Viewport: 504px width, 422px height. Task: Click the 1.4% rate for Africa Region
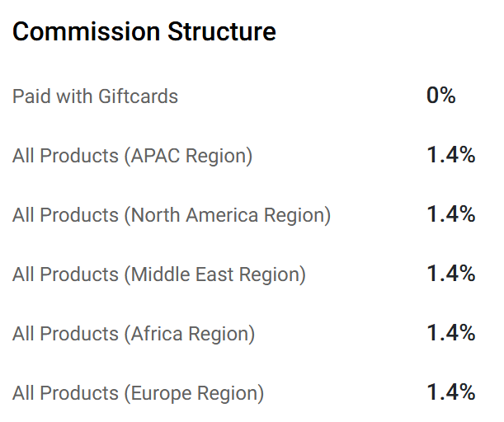(450, 333)
